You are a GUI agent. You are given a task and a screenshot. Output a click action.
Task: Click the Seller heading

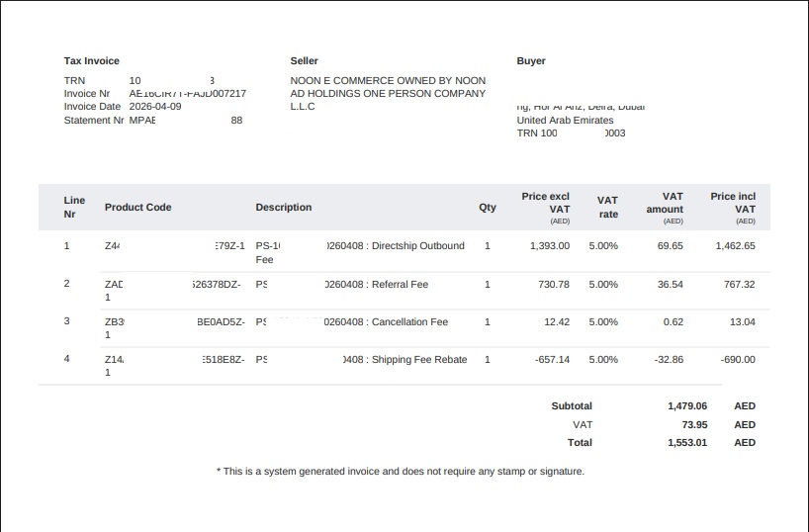304,61
